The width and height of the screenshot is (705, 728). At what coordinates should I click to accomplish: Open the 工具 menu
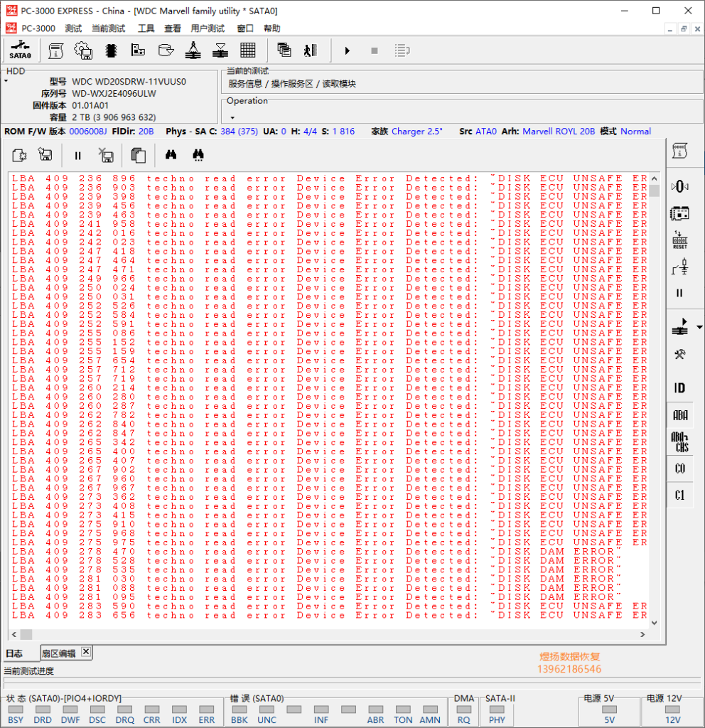click(x=146, y=28)
